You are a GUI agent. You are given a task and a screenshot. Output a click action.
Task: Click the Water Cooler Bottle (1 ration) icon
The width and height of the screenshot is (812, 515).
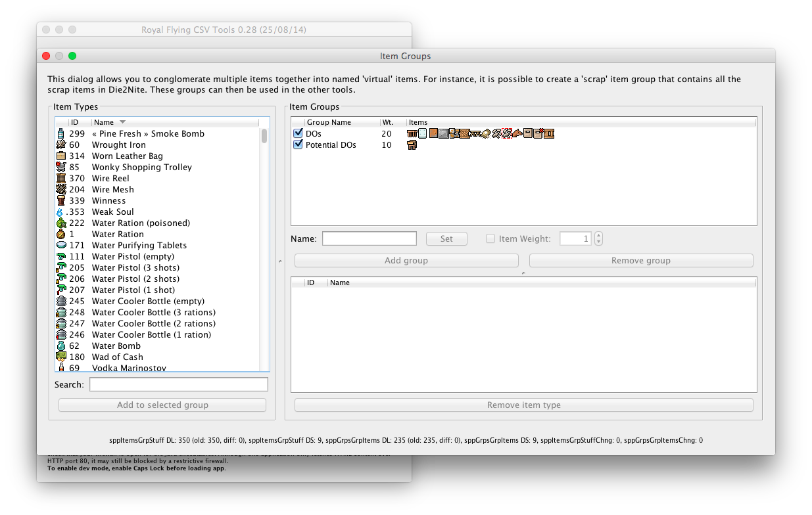(x=61, y=334)
